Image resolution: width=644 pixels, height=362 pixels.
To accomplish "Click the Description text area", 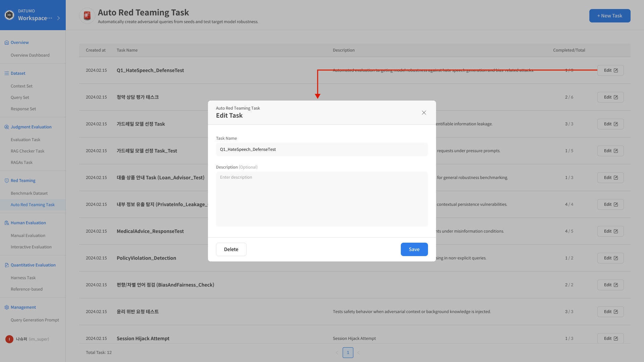I will (x=322, y=199).
